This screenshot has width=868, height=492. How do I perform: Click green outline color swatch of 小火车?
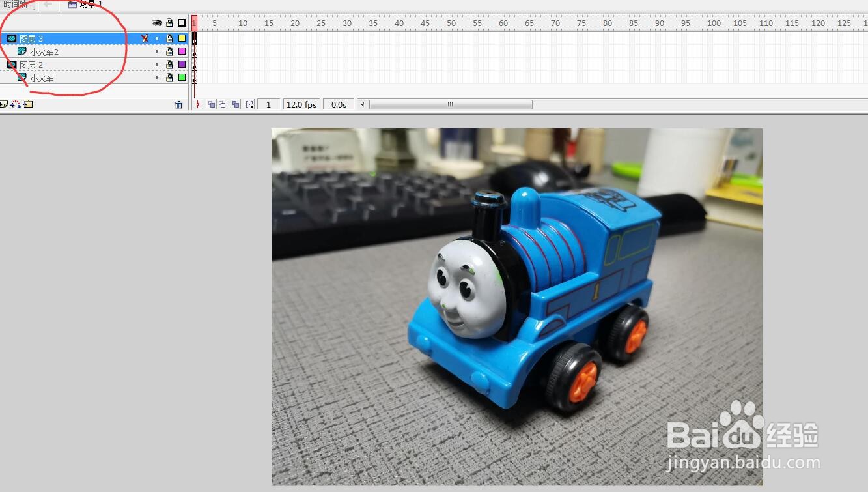(182, 78)
